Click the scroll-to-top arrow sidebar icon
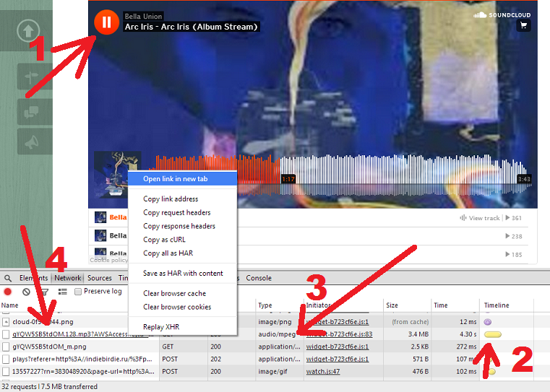Viewport: 550px width, 392px height. (28, 31)
